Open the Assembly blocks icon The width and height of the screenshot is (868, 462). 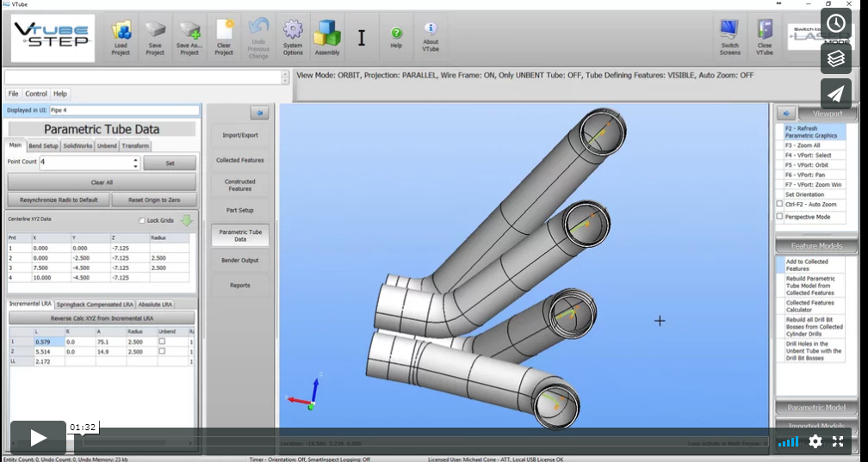(327, 34)
